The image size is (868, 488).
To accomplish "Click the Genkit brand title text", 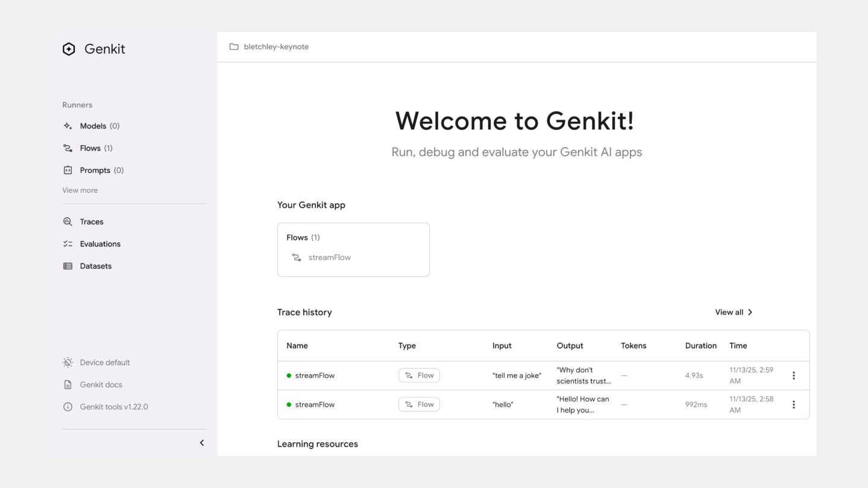I will click(x=105, y=49).
